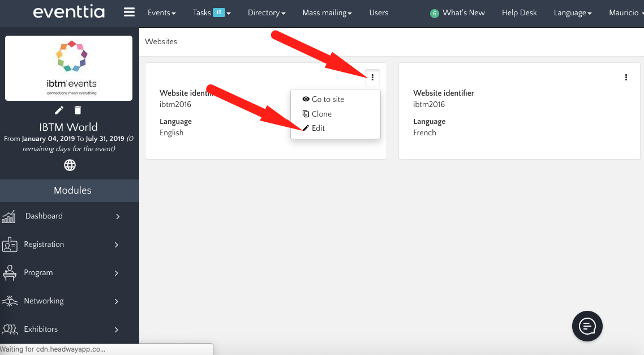
Task: Click the globe icon in sidebar
Action: pos(70,165)
